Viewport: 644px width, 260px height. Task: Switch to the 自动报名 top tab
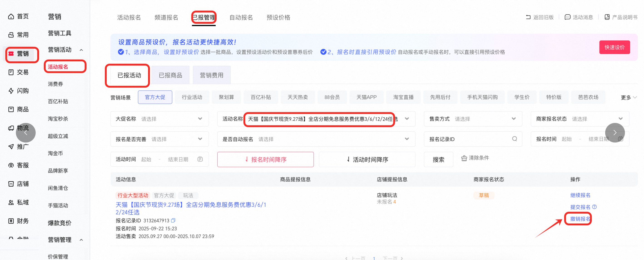241,17
